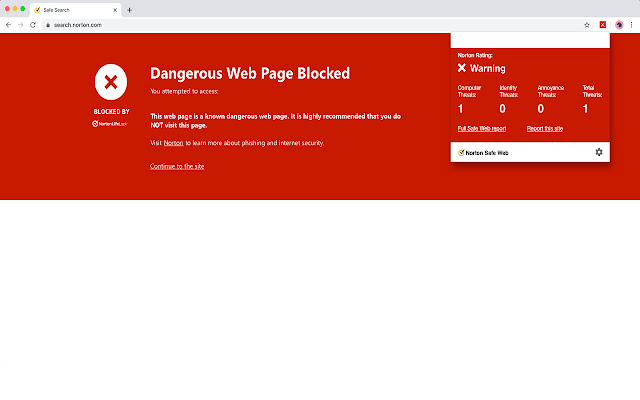Open the Chrome three-dot menu
The image size is (640, 400).
[x=631, y=25]
